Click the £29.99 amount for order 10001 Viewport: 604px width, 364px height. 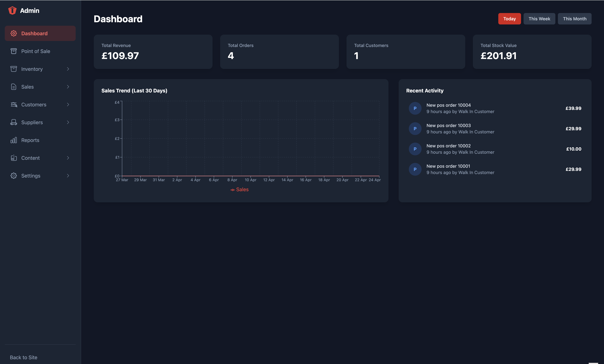tap(573, 169)
